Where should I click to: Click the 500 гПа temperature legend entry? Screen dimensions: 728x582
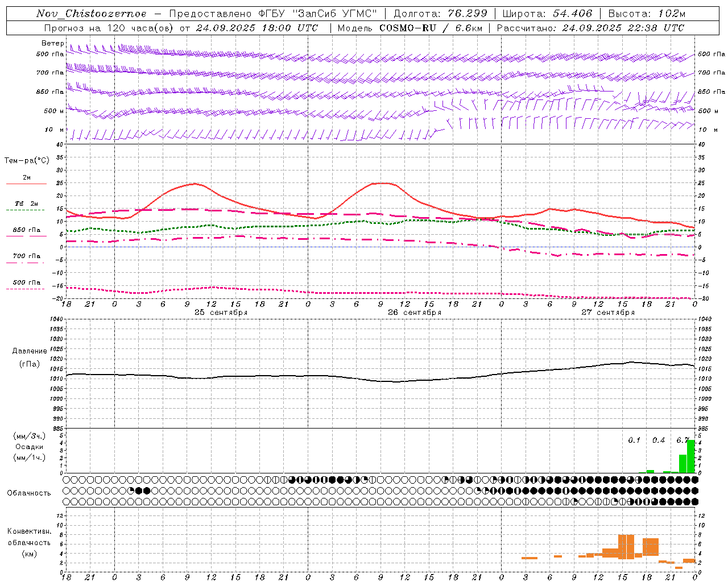26,282
